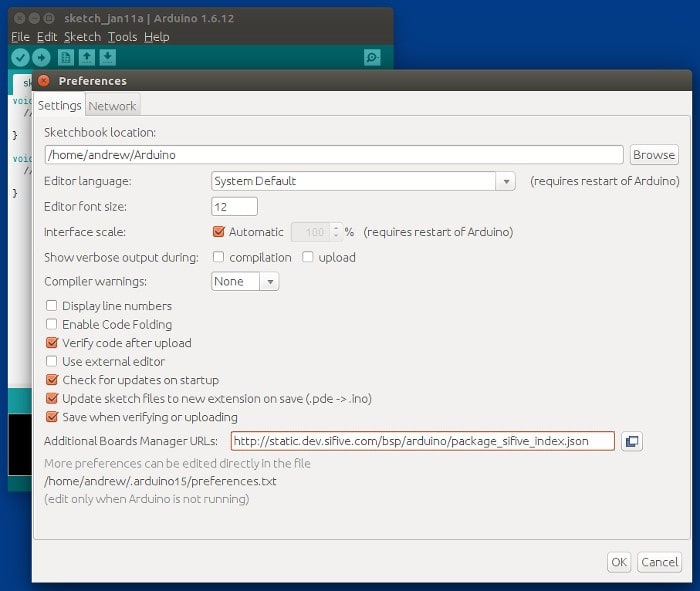Confirm preferences with OK button
Screen dimensions: 700x591
(619, 562)
